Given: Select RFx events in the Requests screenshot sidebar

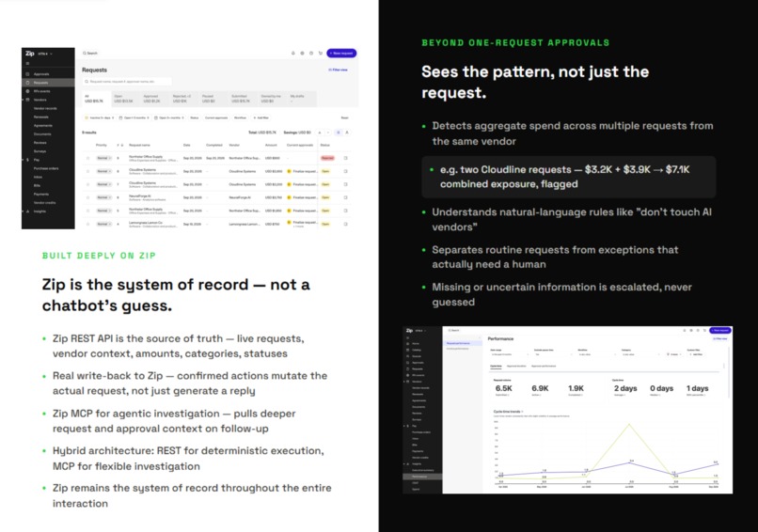Looking at the screenshot, I should point(41,91).
